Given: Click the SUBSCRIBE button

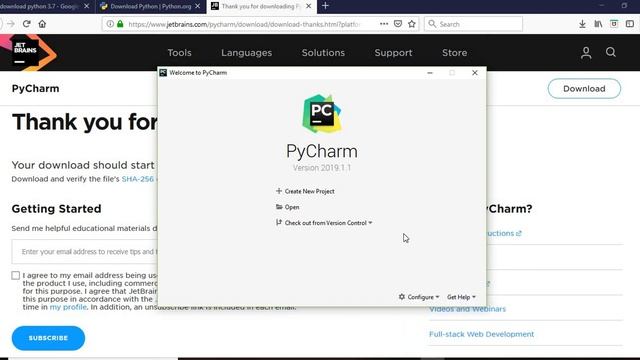Looking at the screenshot, I should (x=48, y=338).
